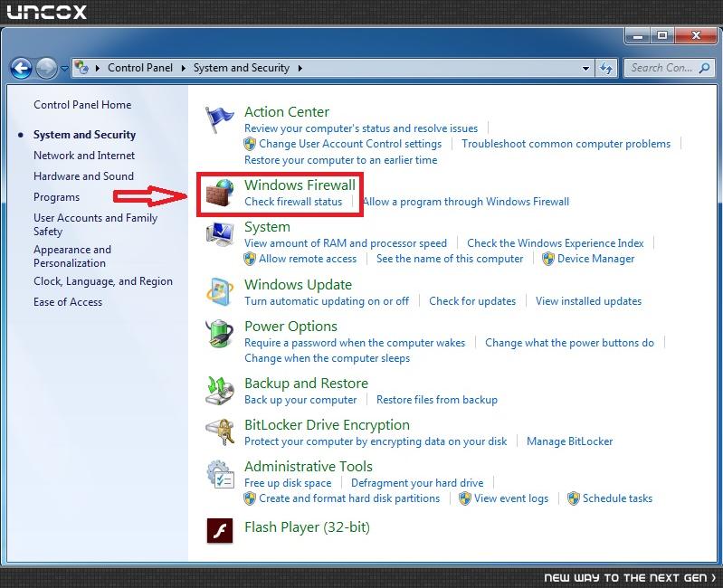
Task: Click Troubleshoot common computer problems
Action: pos(566,144)
